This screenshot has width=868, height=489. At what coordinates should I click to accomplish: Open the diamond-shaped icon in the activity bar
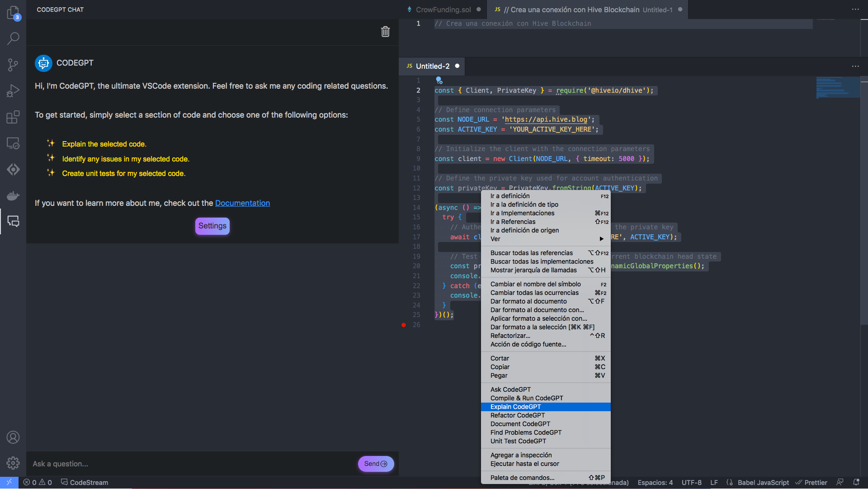pos(13,170)
